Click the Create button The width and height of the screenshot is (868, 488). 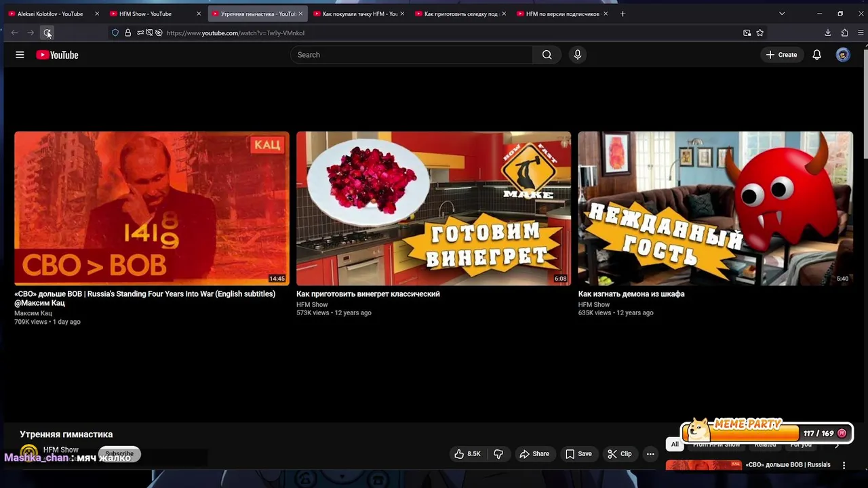[x=781, y=55]
